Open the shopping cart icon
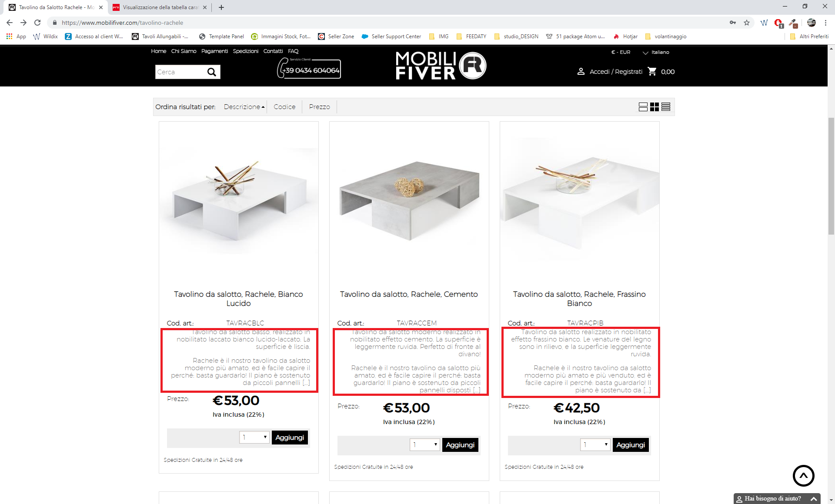Viewport: 835px width, 504px height. (652, 71)
